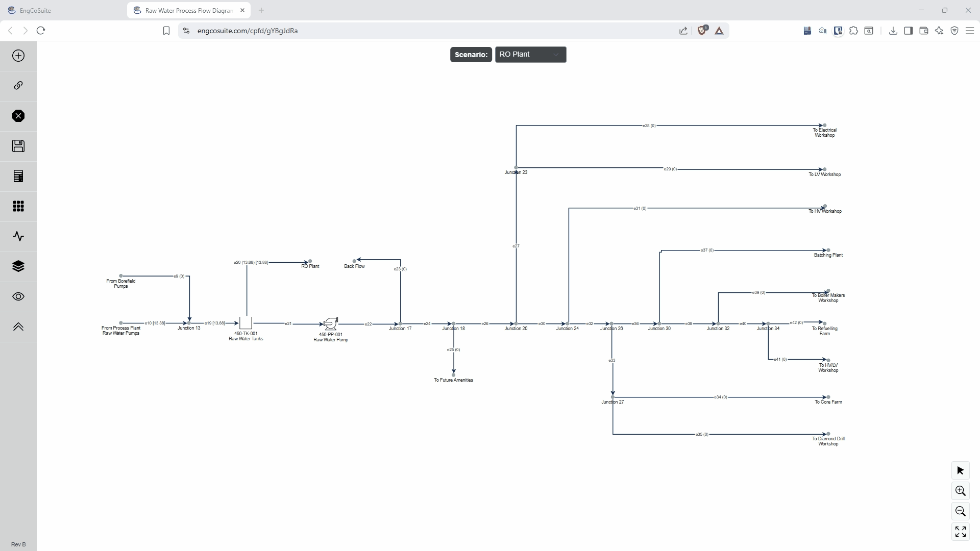This screenshot has width=980, height=551.
Task: Click the Junction 23 node
Action: (x=516, y=167)
